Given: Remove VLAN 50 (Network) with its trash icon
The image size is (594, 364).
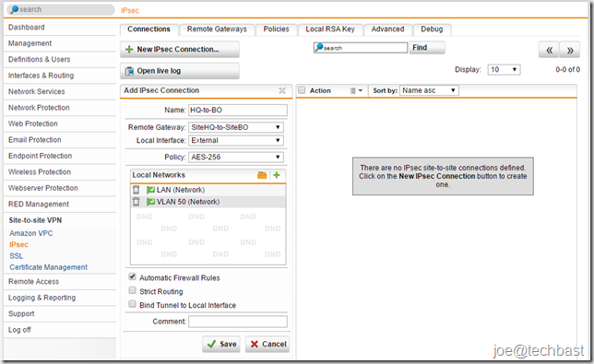Looking at the screenshot, I should click(137, 202).
